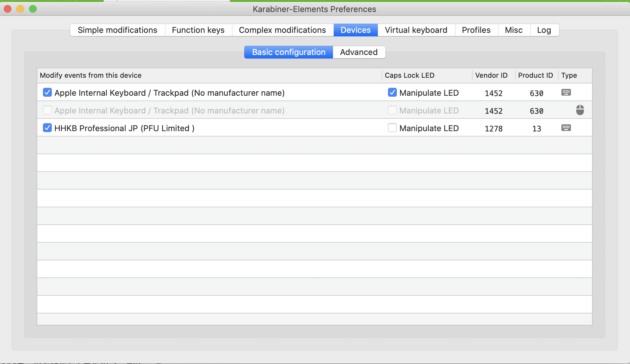Select the product ID 13 cell
The height and width of the screenshot is (364, 630).
tap(537, 129)
